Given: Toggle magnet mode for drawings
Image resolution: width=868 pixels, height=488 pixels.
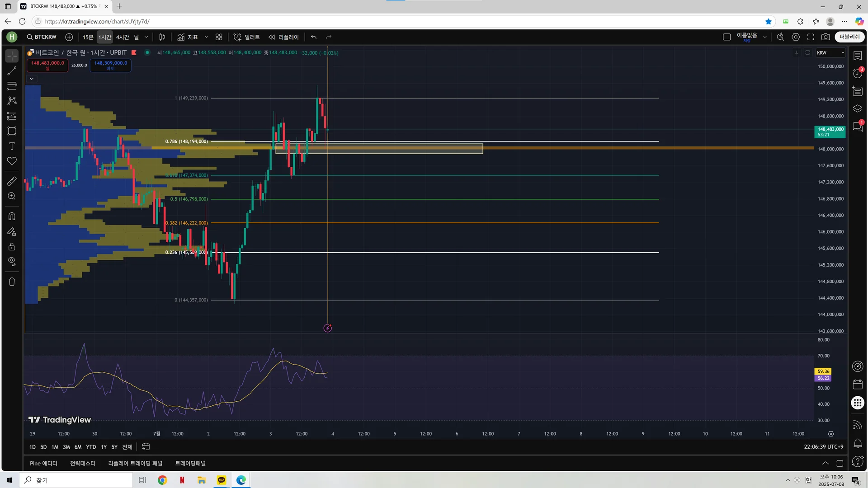Looking at the screenshot, I should (12, 216).
